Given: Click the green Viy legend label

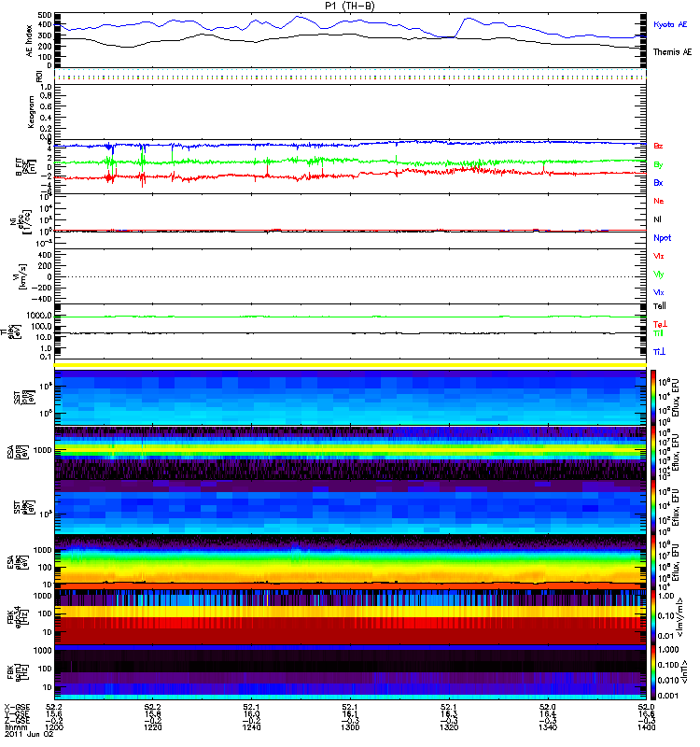Looking at the screenshot, I should click(x=659, y=275).
